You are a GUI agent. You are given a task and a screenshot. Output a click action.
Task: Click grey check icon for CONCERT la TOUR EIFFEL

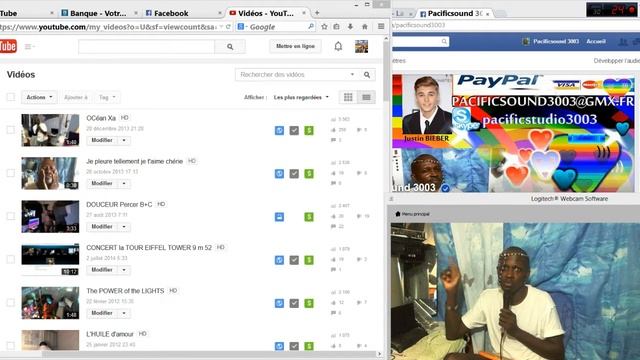[294, 260]
